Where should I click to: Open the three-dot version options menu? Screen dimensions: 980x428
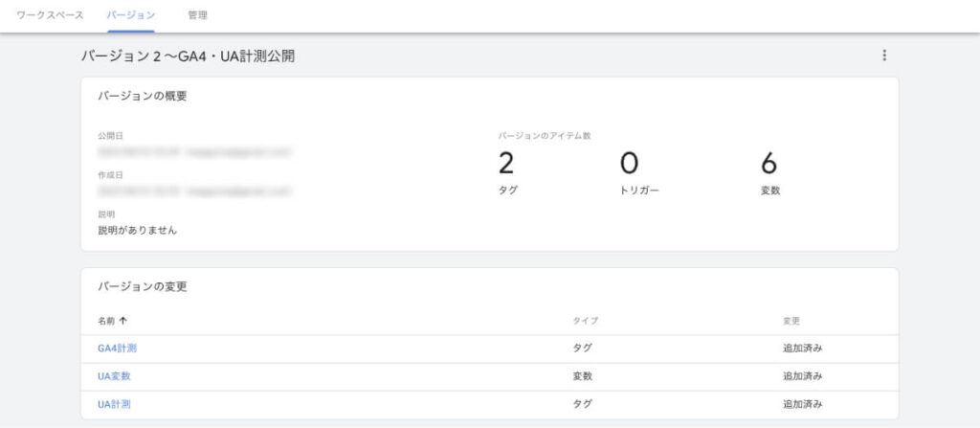click(884, 56)
